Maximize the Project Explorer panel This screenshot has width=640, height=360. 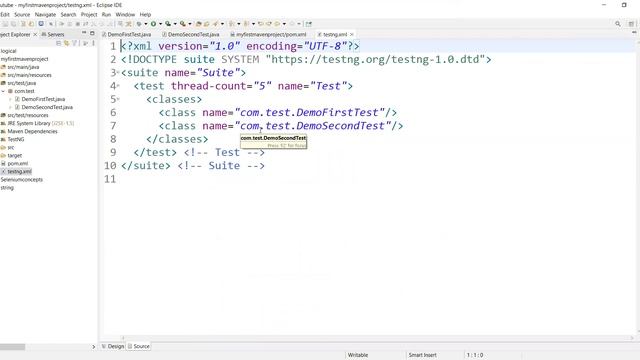coord(92,33)
